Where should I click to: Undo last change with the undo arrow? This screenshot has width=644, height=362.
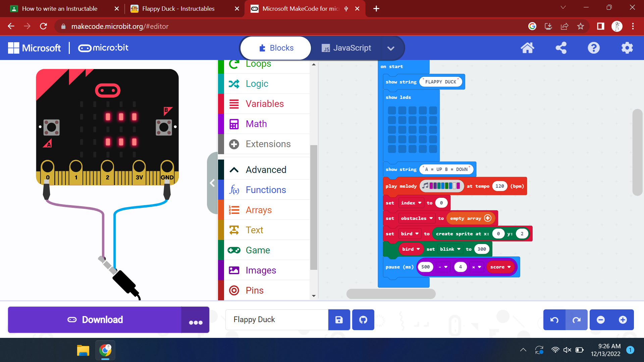click(x=554, y=320)
